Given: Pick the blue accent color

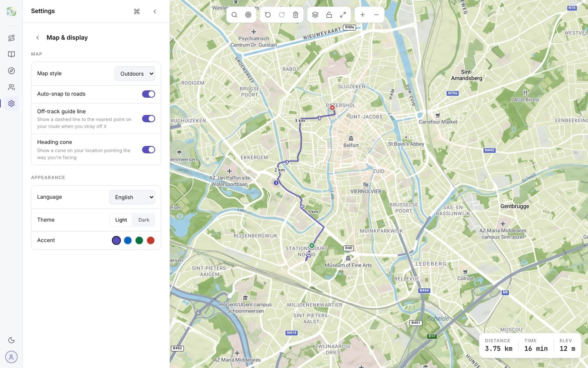Looking at the screenshot, I should (128, 240).
